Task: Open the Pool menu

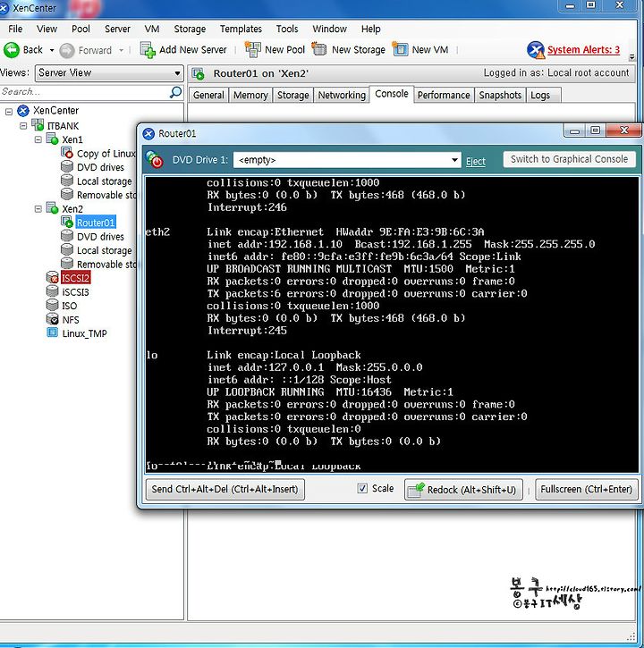Action: click(x=80, y=29)
